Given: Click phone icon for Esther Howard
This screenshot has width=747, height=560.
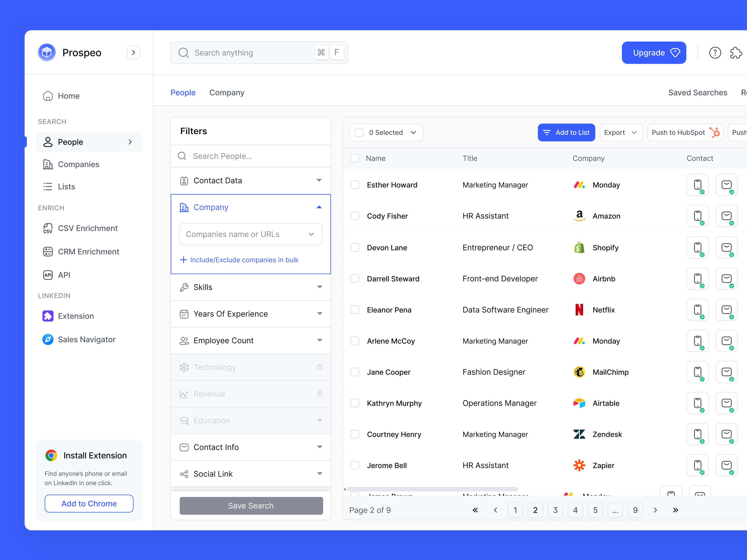Looking at the screenshot, I should pos(698,185).
